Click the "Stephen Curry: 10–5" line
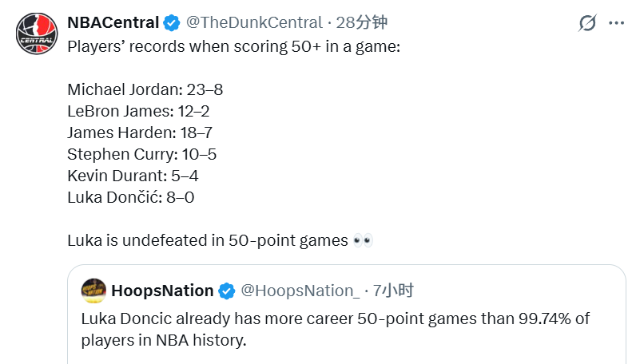The height and width of the screenshot is (364, 636). [141, 154]
